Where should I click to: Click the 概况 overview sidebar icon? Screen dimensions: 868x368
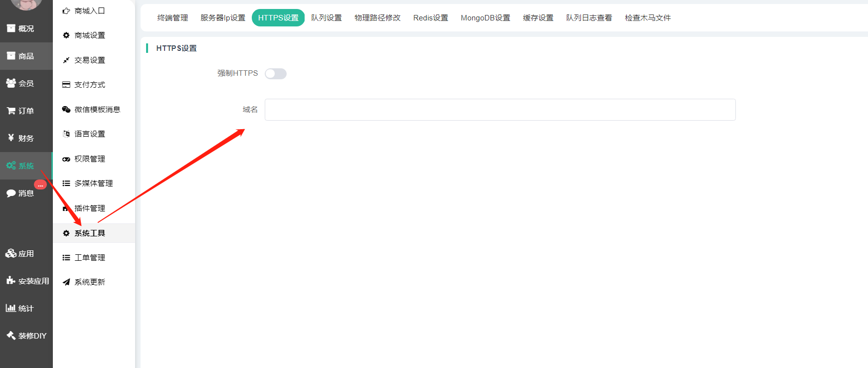(x=11, y=28)
